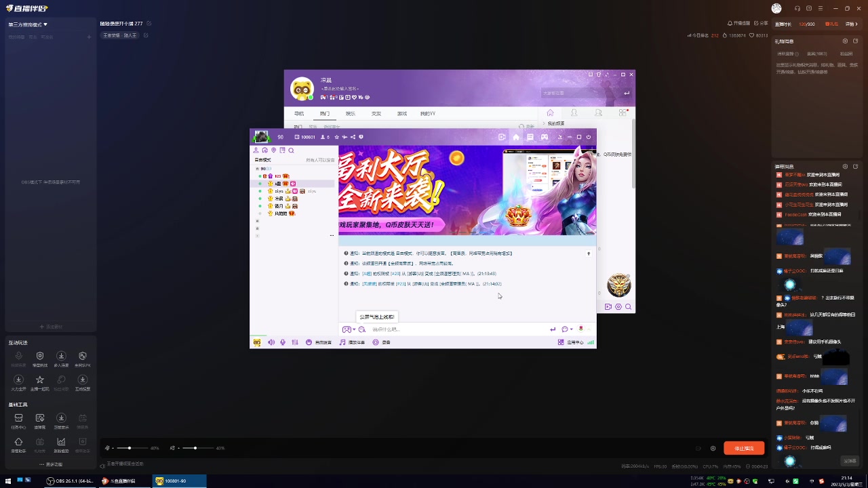This screenshot has width=868, height=488.
Task: Select the 游戏 tab in YY main window
Action: 402,114
